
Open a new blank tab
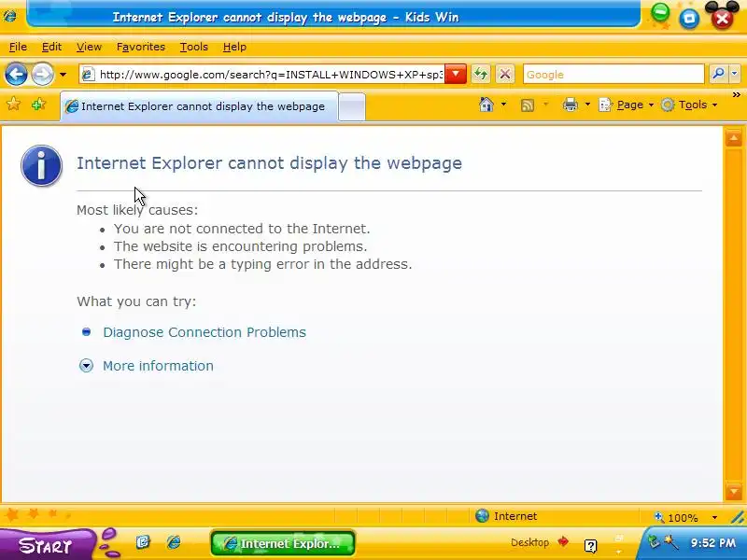coord(352,106)
